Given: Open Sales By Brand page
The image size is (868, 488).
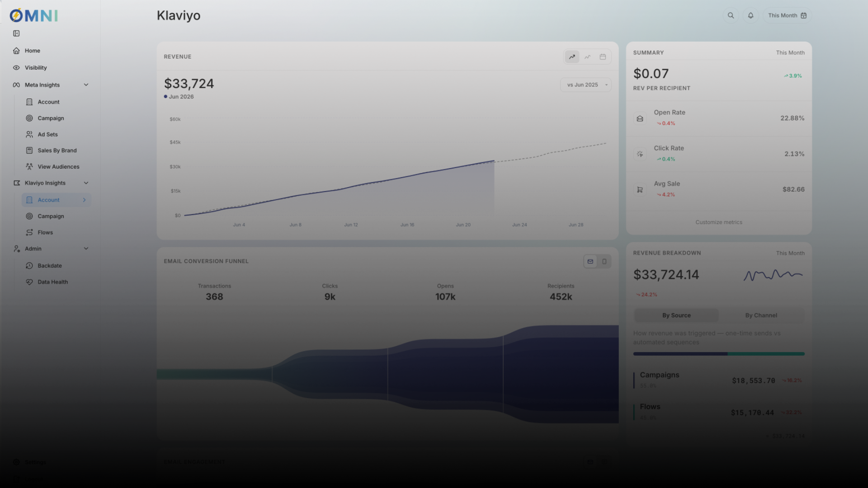Looking at the screenshot, I should tap(57, 150).
